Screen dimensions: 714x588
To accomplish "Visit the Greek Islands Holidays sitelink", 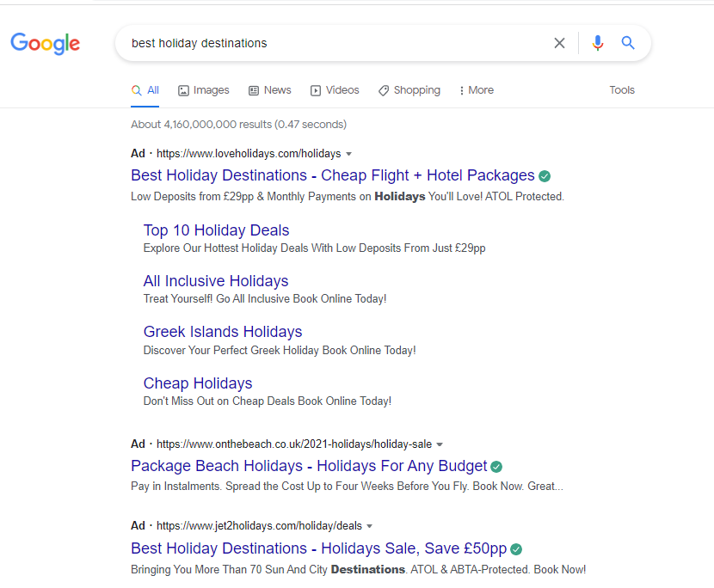I will coord(223,332).
